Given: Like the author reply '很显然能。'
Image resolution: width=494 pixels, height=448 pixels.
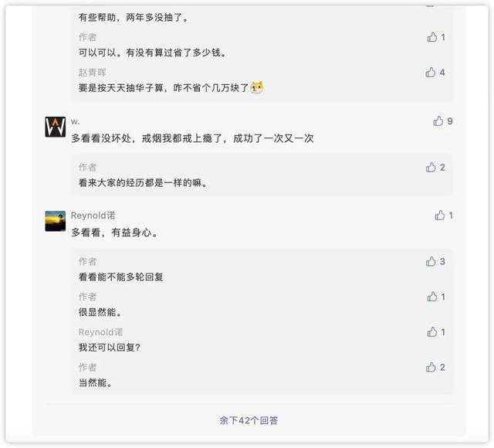Looking at the screenshot, I should [x=432, y=297].
